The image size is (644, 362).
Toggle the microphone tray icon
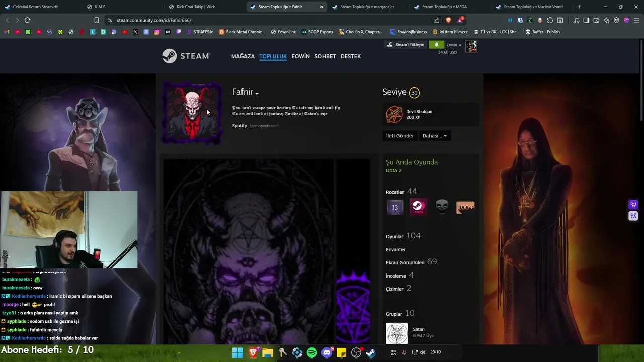404,352
